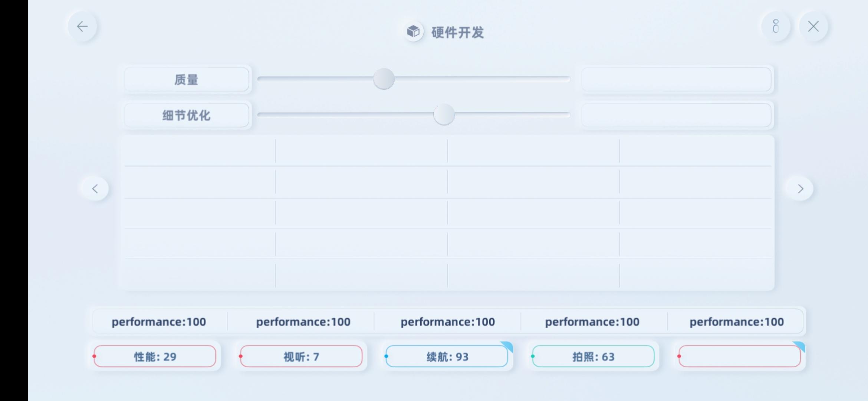Click the empty field right of 细节优化 slider

pyautogui.click(x=676, y=115)
